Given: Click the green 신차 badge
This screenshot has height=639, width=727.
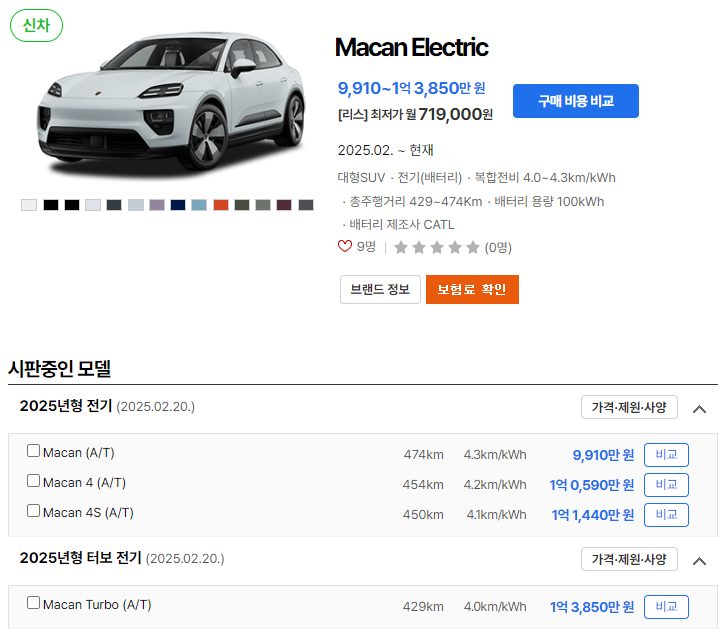Looking at the screenshot, I should pos(37,26).
